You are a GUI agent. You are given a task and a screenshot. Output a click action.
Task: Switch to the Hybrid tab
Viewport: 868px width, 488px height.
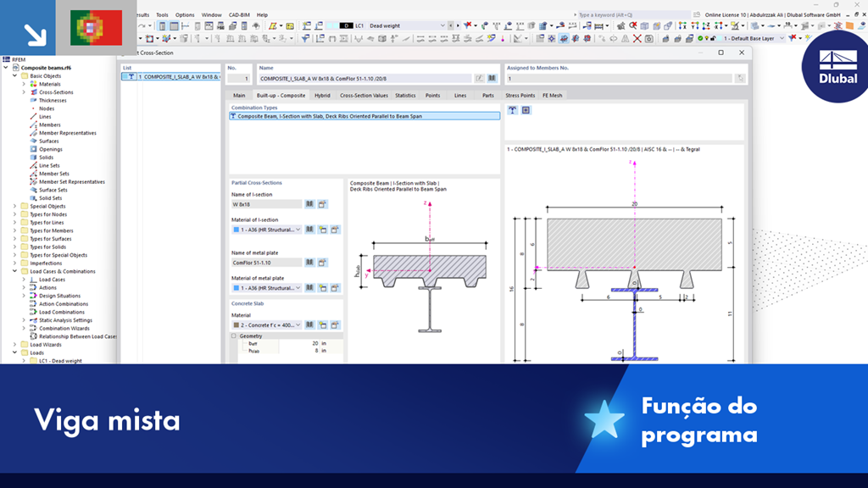[x=322, y=95]
